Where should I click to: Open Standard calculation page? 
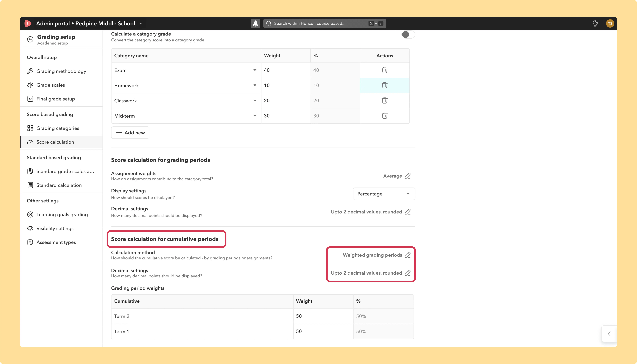click(61, 185)
